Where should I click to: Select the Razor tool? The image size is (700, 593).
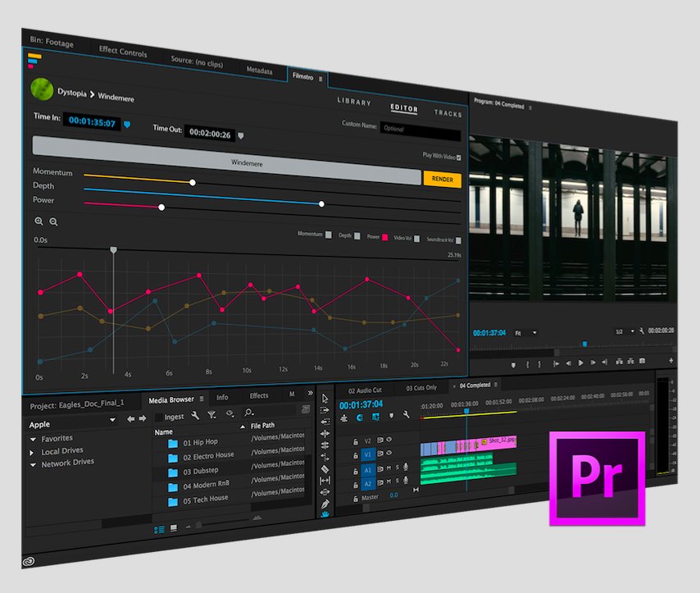(x=325, y=469)
